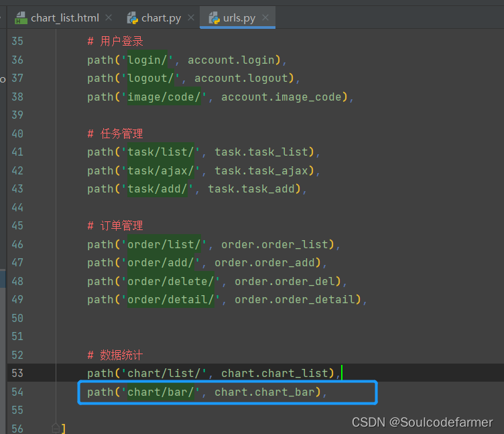Image resolution: width=504 pixels, height=434 pixels.
Task: Click the Python file icon on urls.py tab
Action: (214, 18)
